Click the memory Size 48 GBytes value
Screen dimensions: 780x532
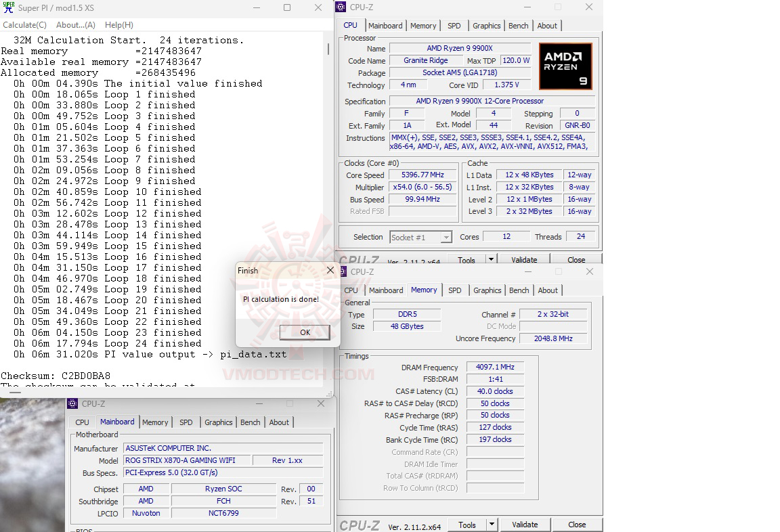407,327
